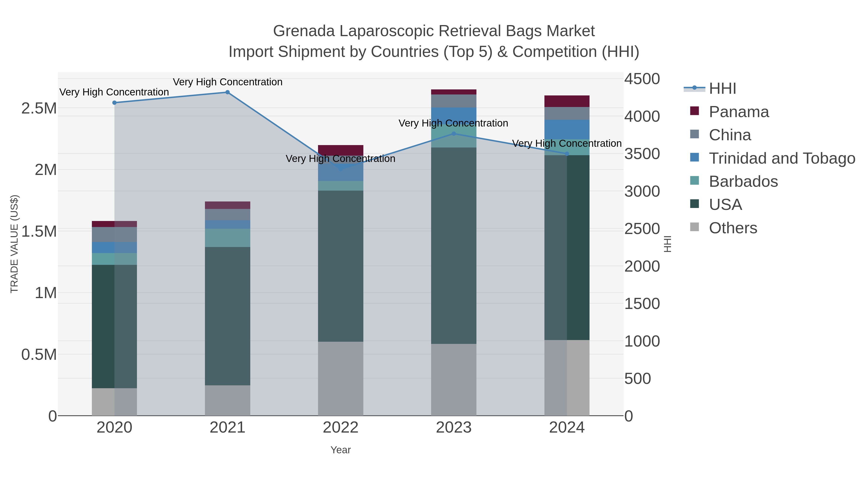Toggle the USA legend entry
868x488 pixels.
716,204
